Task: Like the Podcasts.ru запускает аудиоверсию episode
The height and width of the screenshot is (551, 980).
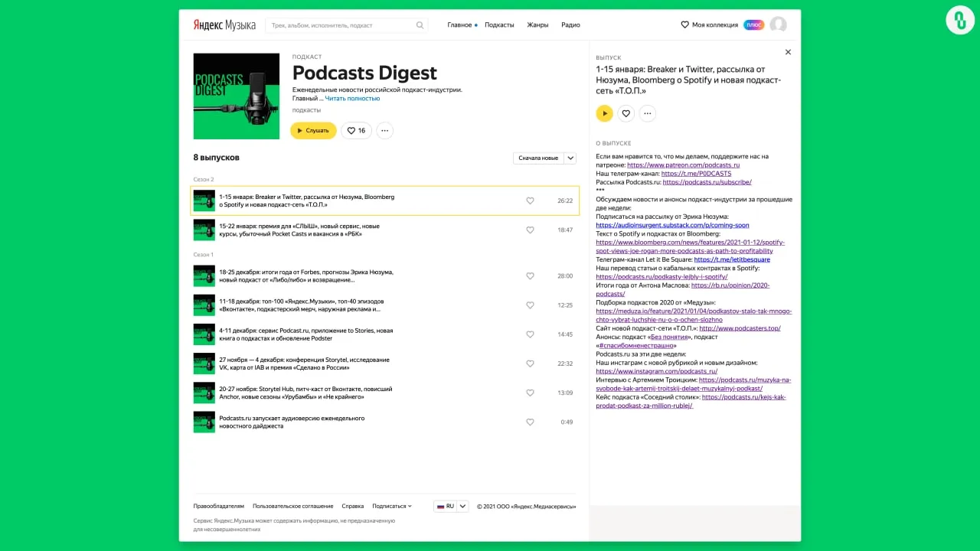Action: (530, 422)
